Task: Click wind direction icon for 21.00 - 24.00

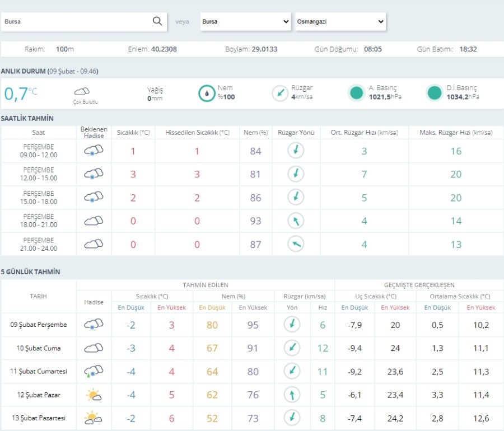Action: pos(296,244)
